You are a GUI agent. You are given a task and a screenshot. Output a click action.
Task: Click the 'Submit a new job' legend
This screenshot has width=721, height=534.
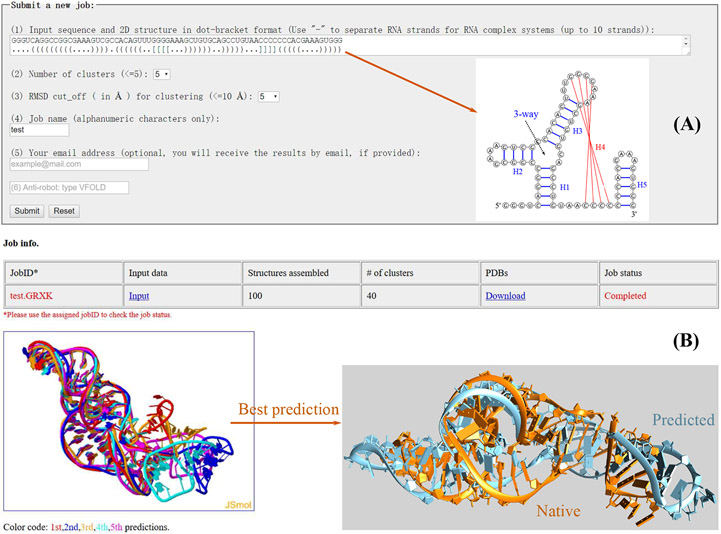pos(52,6)
